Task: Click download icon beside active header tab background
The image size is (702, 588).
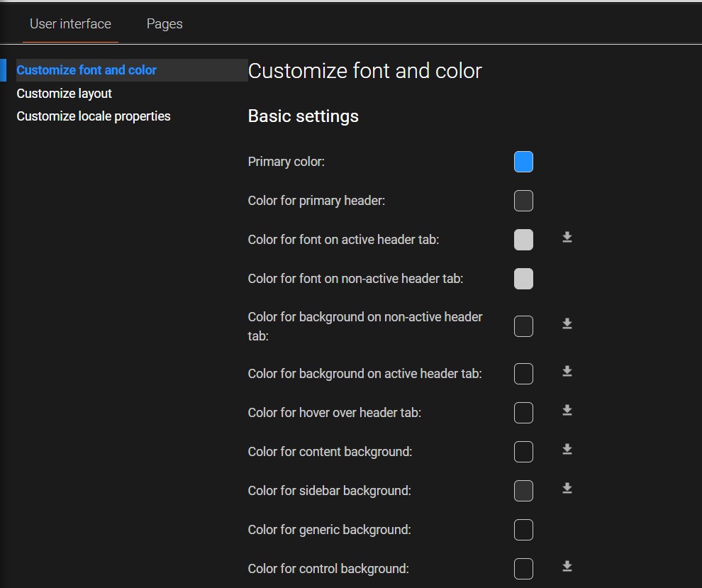Action: (567, 372)
